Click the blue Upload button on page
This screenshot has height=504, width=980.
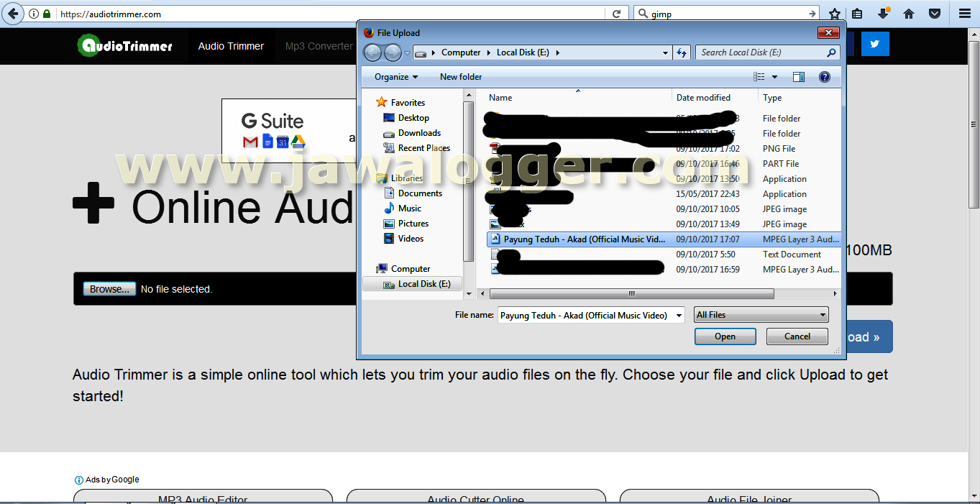pos(869,336)
